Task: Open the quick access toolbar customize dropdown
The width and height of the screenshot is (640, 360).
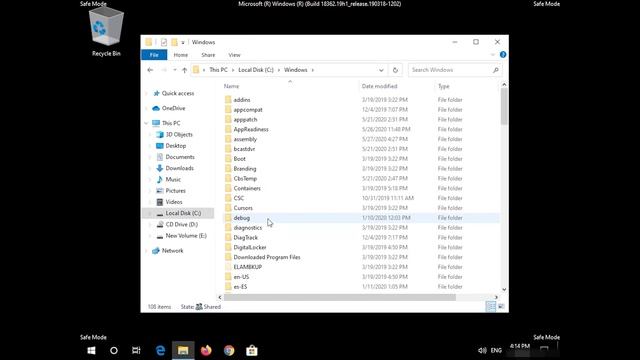Action: click(183, 42)
